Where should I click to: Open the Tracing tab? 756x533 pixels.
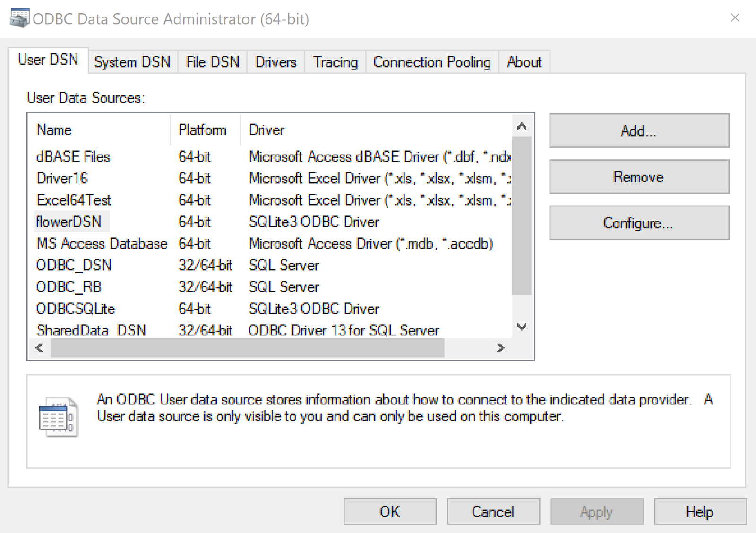[335, 62]
